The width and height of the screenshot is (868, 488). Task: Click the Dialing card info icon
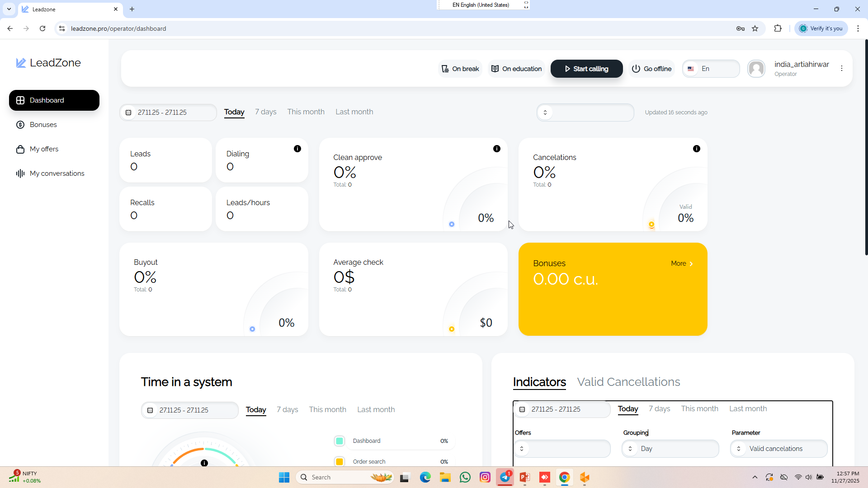pos(297,149)
